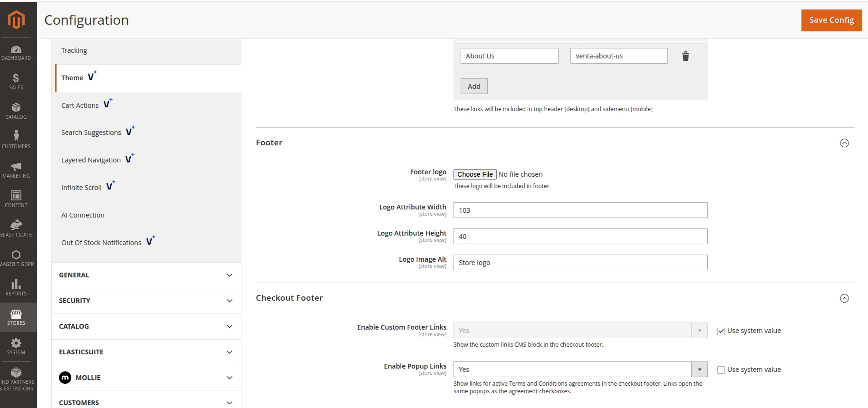
Task: Collapse the Checkout Footer section
Action: click(x=844, y=298)
